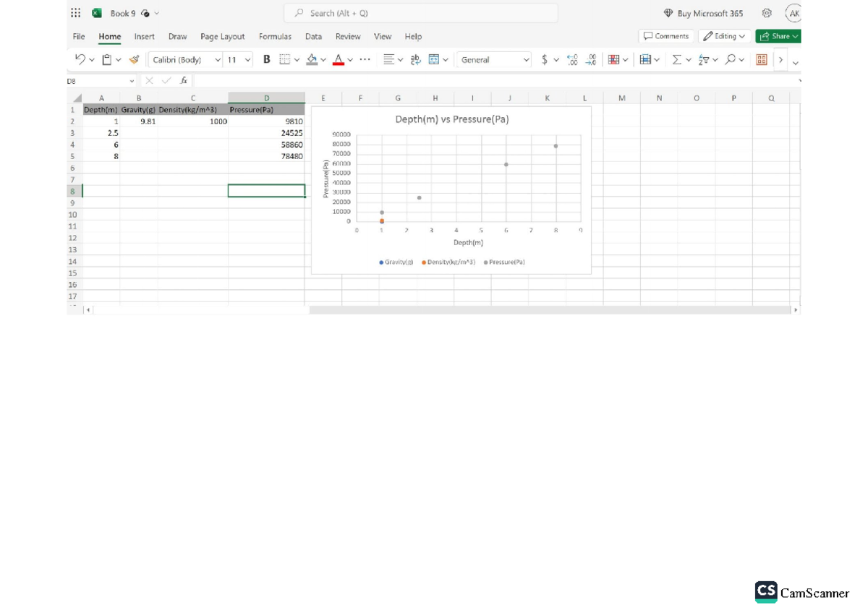Open the Fill Color tool

(x=312, y=59)
